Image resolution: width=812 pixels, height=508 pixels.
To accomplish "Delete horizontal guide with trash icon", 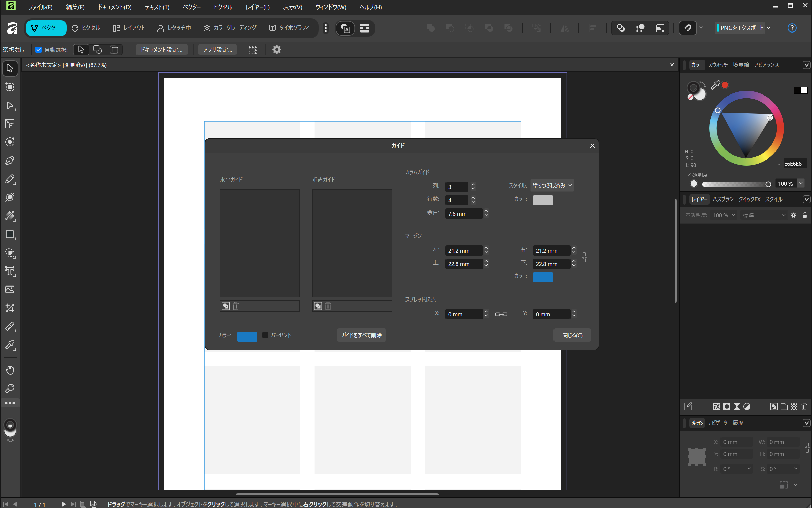I will (x=236, y=306).
